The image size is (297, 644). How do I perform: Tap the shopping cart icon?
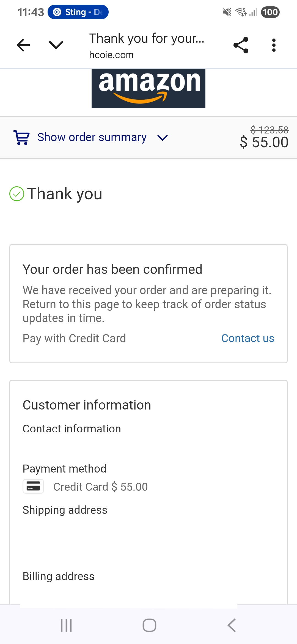tap(21, 137)
